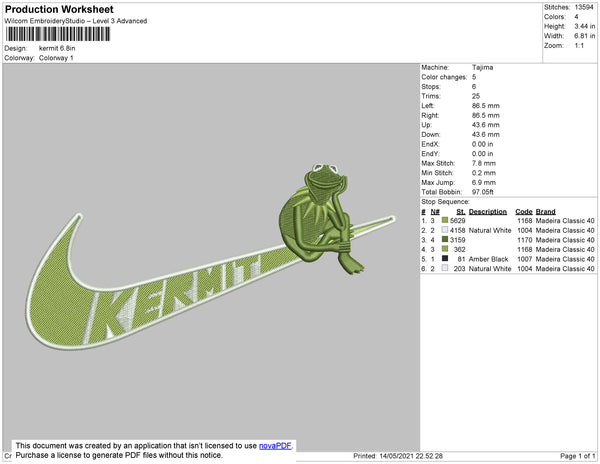The image size is (600, 464).
Task: Click the novaPDF hyperlink
Action: [x=275, y=446]
